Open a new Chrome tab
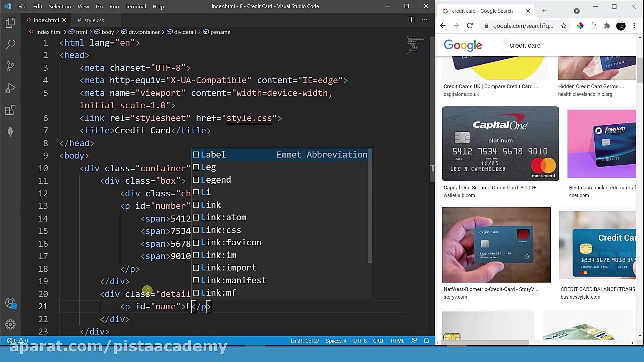Image resolution: width=644 pixels, height=362 pixels. tap(544, 11)
